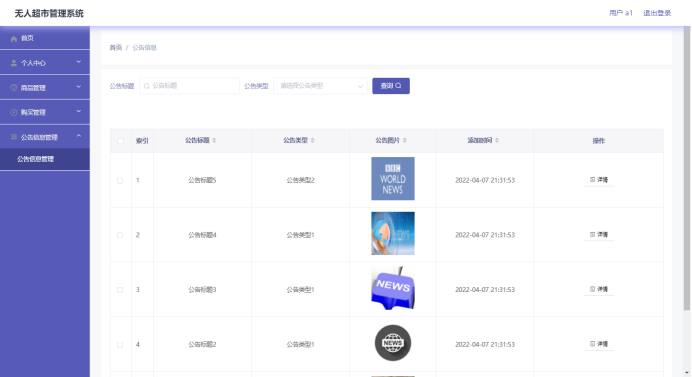Open the 首页 sidebar menu item
Image resolution: width=692 pixels, height=377 pixels.
pos(45,38)
